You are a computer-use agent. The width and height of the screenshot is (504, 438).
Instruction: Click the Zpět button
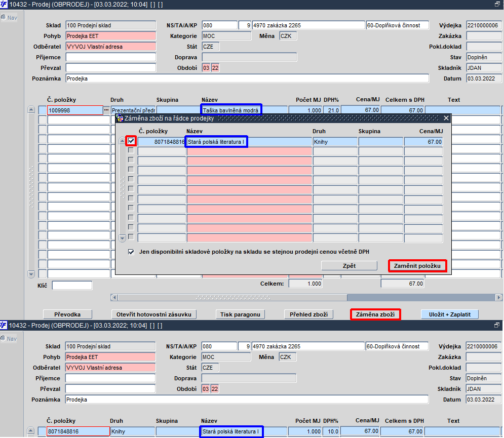(x=349, y=266)
